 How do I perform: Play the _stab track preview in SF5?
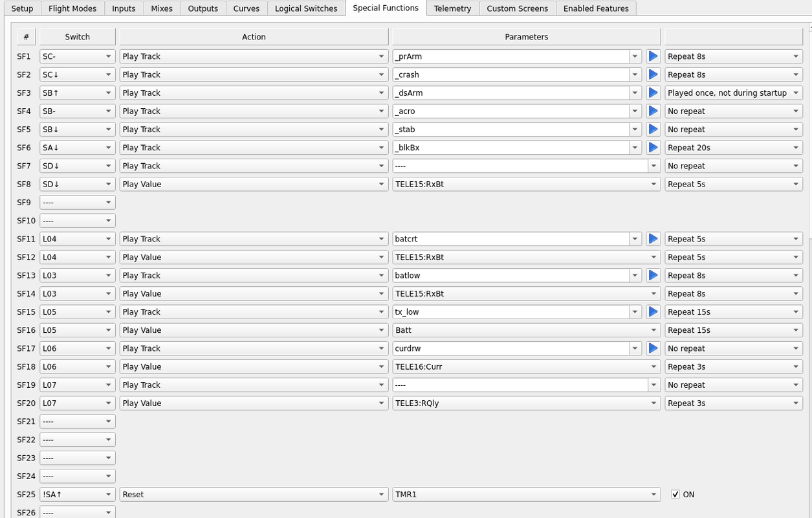pyautogui.click(x=653, y=129)
